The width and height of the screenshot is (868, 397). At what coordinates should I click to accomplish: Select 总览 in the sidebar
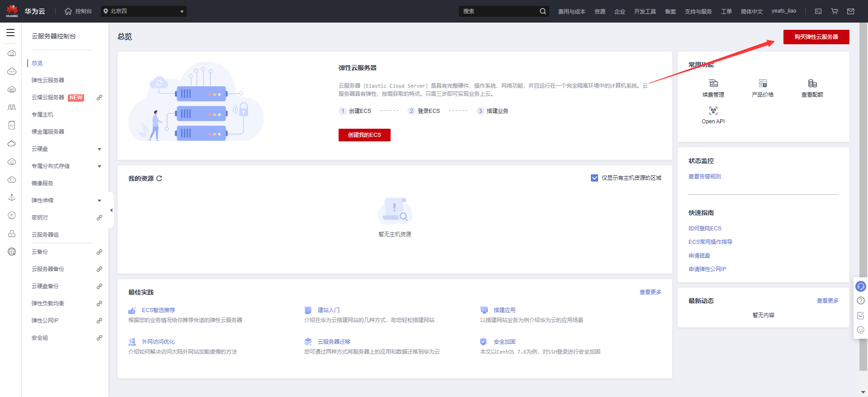tap(37, 63)
